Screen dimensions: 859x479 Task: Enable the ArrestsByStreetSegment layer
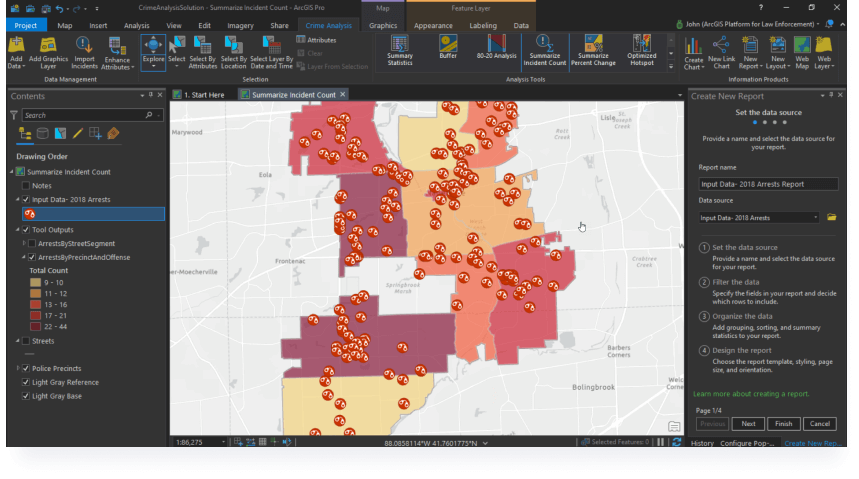32,243
